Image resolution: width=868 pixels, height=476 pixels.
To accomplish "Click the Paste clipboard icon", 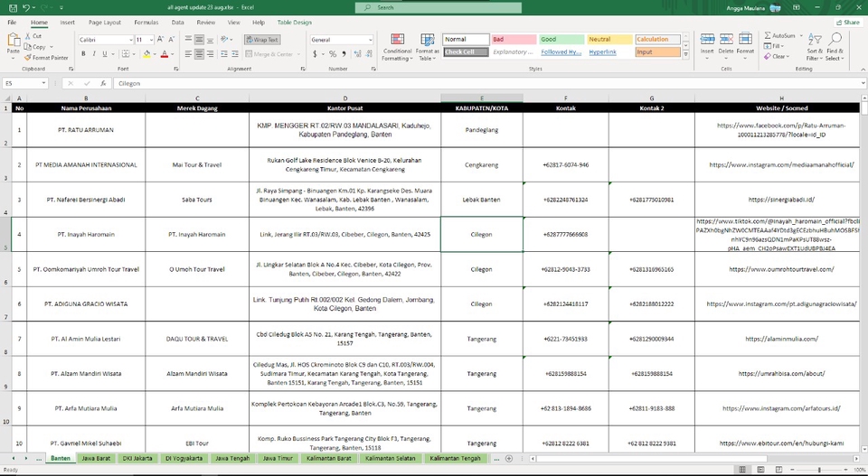I will 14,41.
